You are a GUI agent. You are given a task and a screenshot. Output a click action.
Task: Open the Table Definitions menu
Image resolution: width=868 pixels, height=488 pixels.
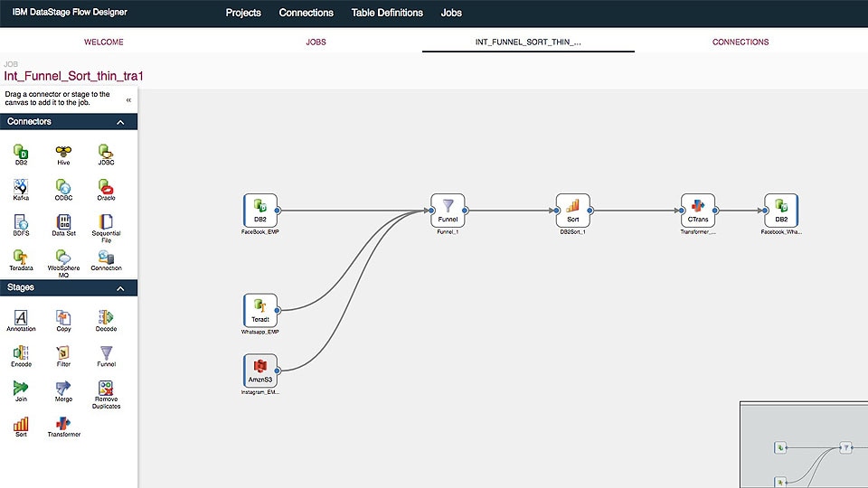click(387, 13)
